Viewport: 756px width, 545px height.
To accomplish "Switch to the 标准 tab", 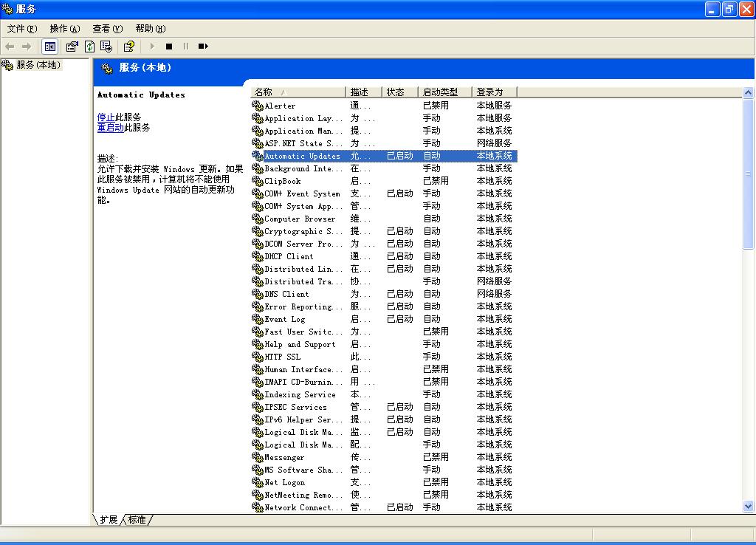I will (137, 519).
